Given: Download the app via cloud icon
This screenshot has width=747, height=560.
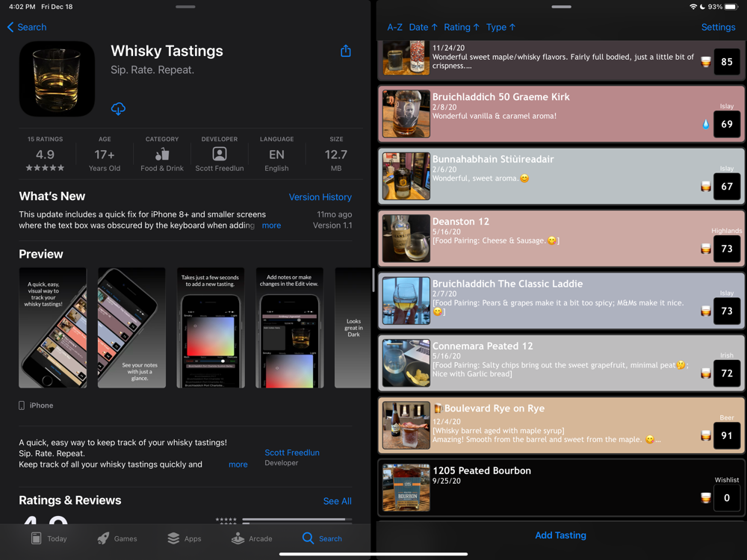Looking at the screenshot, I should coord(118,108).
